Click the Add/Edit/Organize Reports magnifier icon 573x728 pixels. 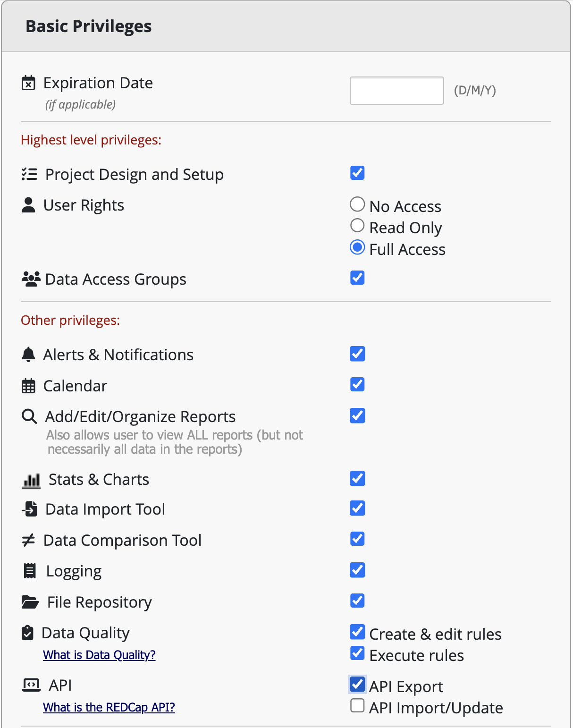click(29, 416)
